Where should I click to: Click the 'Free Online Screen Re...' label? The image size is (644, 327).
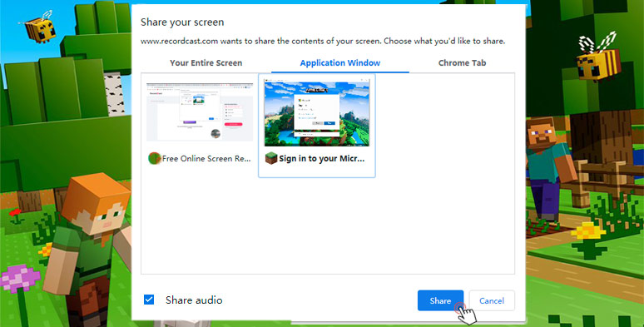206,159
